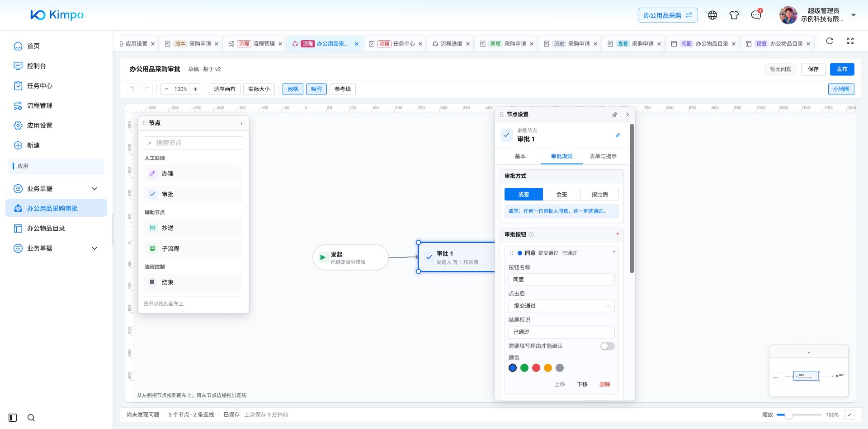868x429 pixels.
Task: Edit the 审批 1 node name pencil icon
Action: pos(618,135)
